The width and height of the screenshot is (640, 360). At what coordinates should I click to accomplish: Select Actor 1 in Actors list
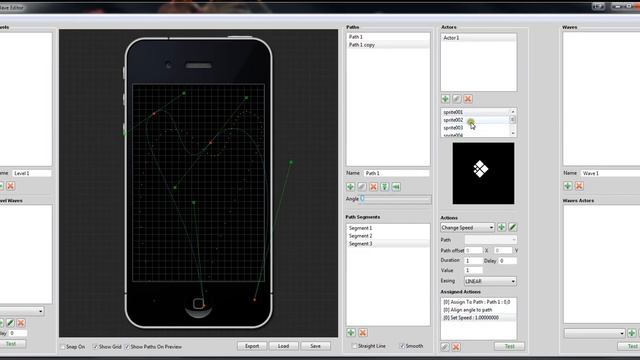[x=478, y=38]
